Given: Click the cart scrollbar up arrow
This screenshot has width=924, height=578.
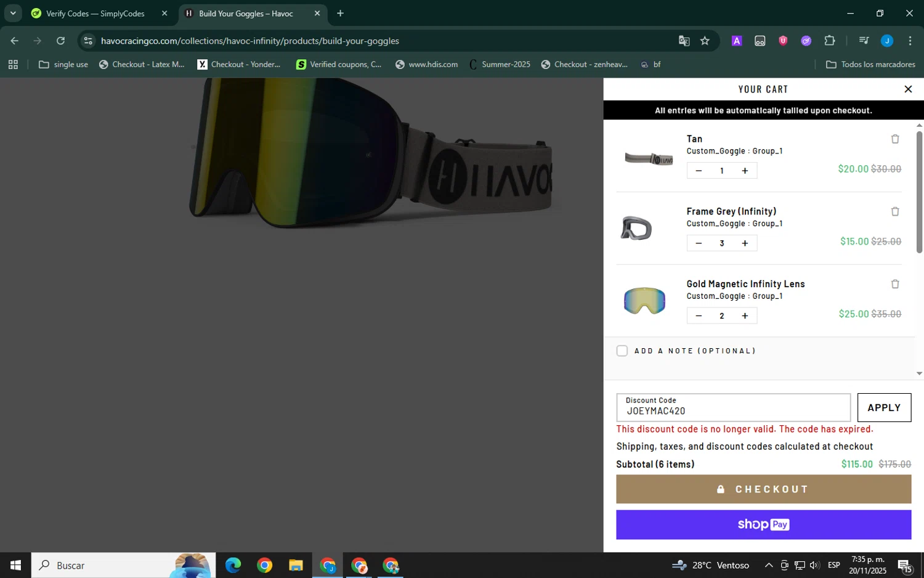Looking at the screenshot, I should click(919, 125).
